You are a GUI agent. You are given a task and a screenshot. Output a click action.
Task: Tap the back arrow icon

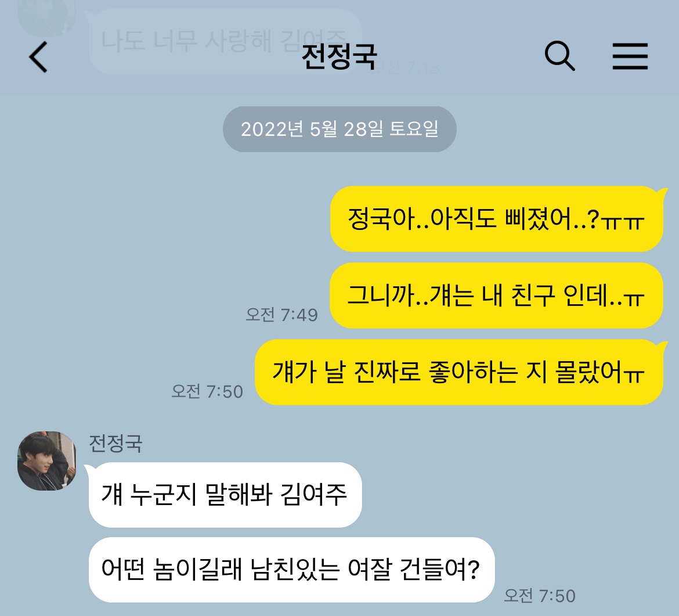pos(38,56)
